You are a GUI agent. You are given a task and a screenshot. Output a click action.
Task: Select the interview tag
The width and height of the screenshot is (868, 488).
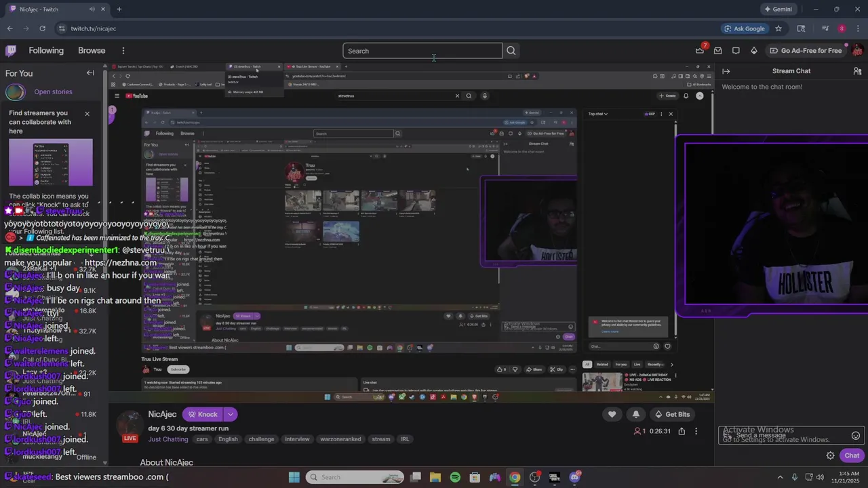pos(297,439)
